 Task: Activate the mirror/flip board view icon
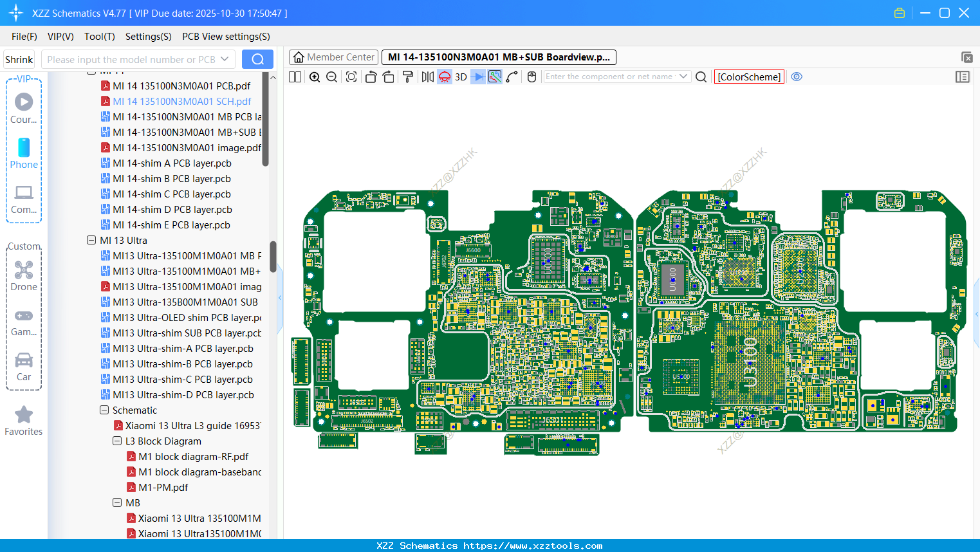427,77
